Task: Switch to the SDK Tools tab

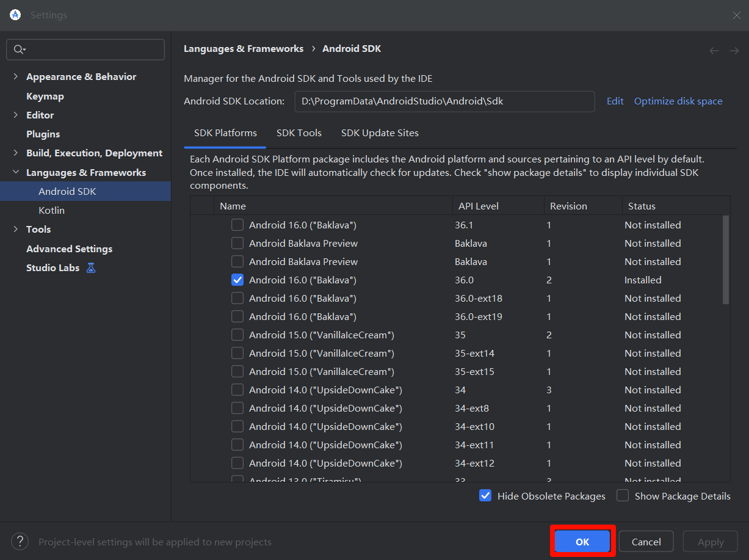Action: pos(299,133)
